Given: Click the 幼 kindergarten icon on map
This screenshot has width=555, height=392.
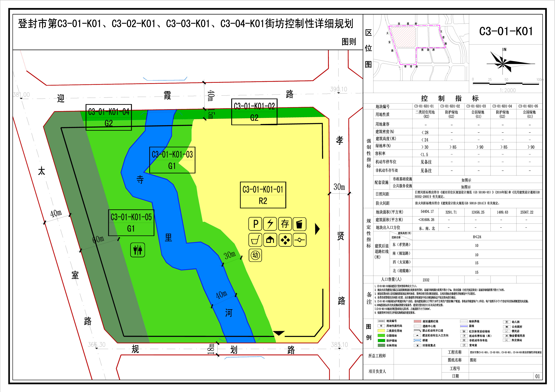Looking at the screenshot, I should (x=255, y=255).
